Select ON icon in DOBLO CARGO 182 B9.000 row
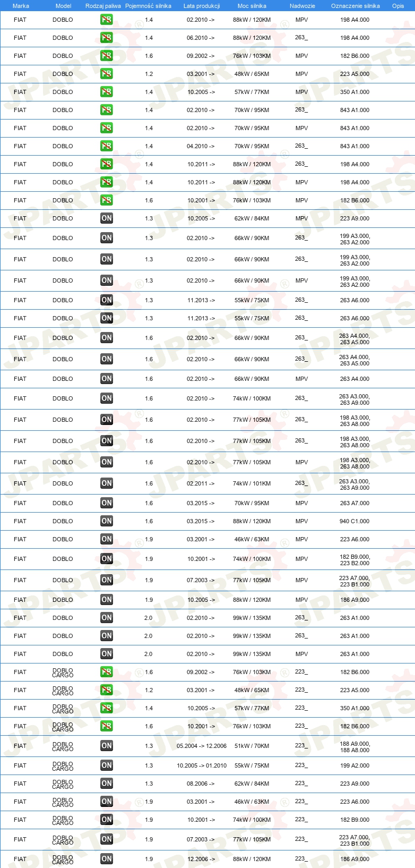 pyautogui.click(x=107, y=820)
